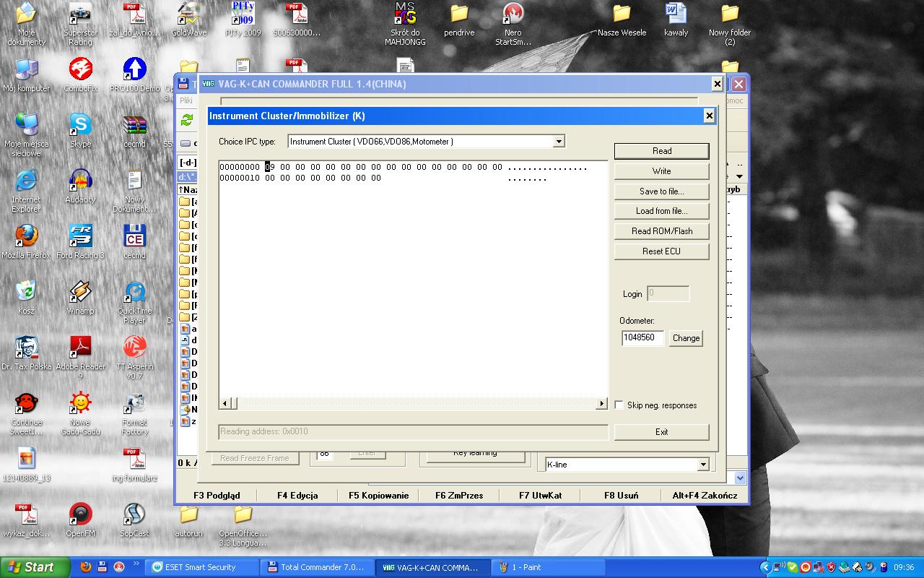The height and width of the screenshot is (578, 924).
Task: Start Read ROM/Flash
Action: (x=662, y=231)
